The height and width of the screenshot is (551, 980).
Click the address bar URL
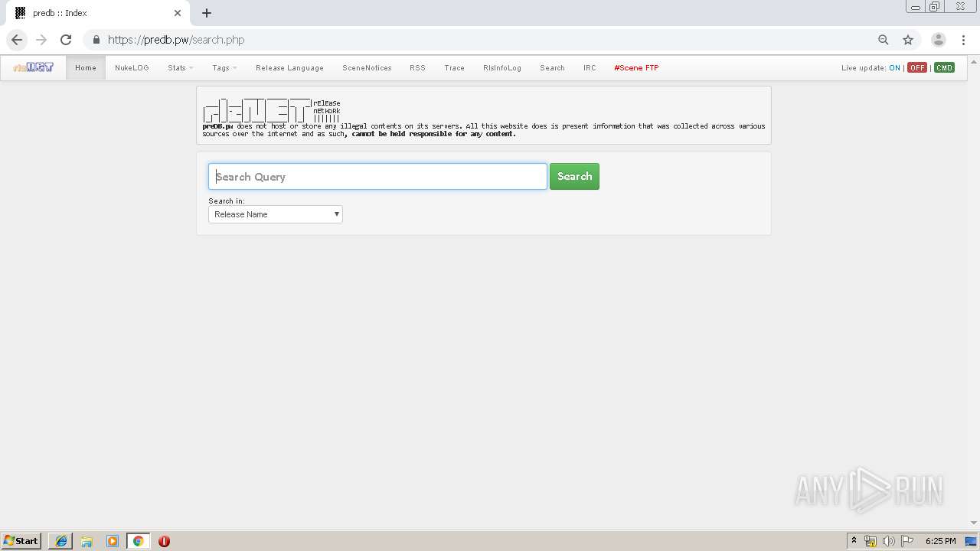(x=176, y=40)
